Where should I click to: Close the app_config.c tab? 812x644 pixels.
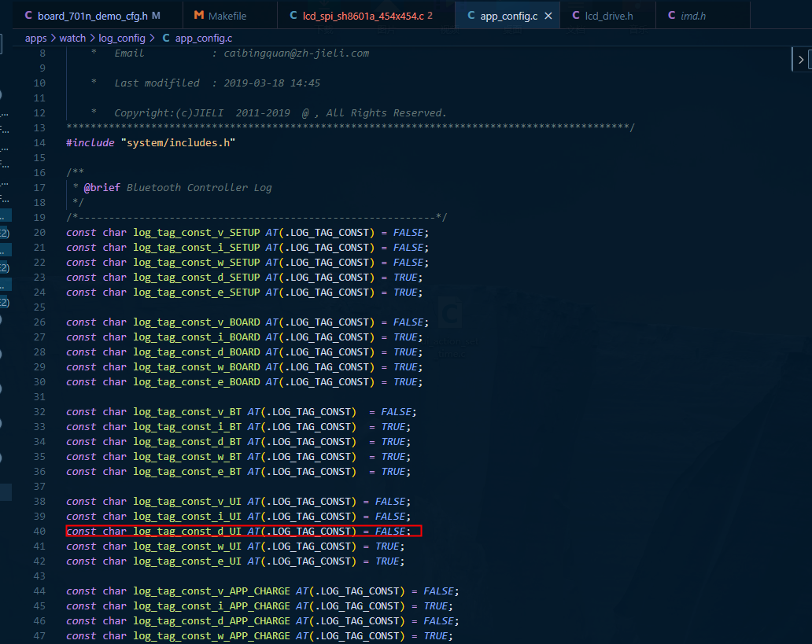click(548, 16)
